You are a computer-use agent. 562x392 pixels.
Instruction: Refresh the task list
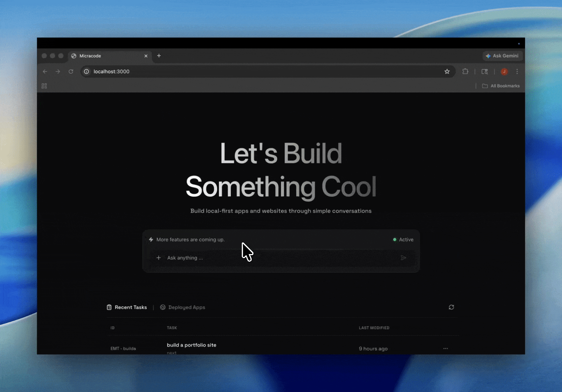click(x=451, y=307)
